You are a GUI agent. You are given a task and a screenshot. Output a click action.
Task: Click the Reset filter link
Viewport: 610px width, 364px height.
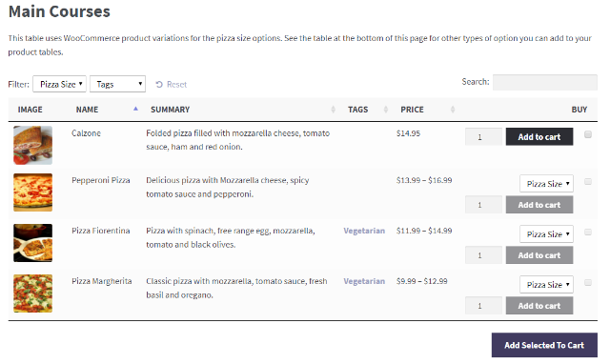172,85
